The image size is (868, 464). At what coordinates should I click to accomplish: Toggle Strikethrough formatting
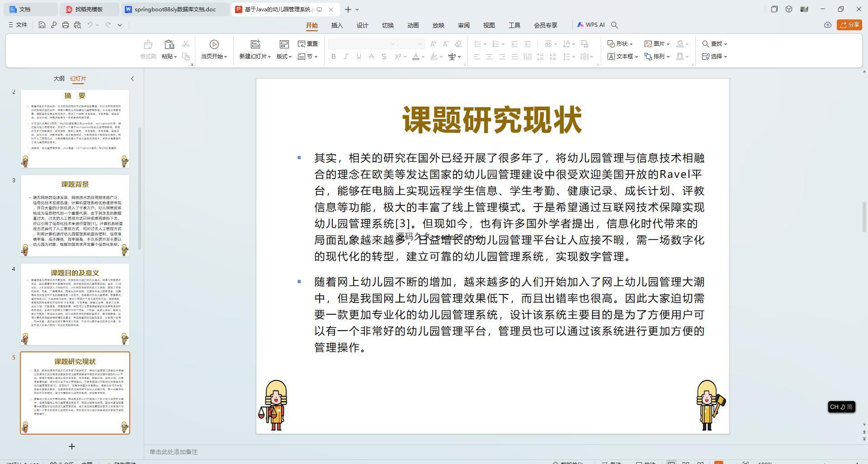[371, 57]
